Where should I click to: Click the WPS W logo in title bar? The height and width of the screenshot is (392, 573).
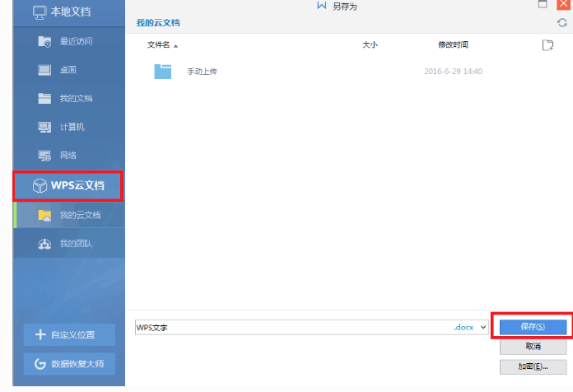click(x=322, y=6)
